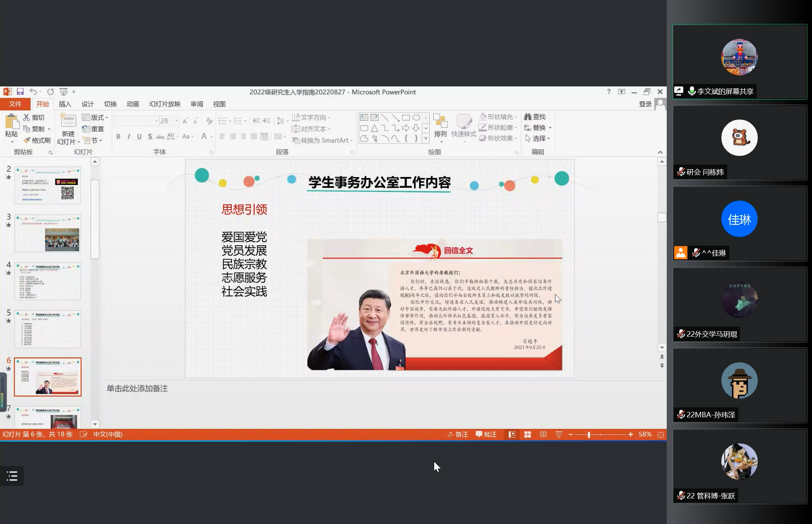
Task: Click the Arrange button (排列)
Action: click(x=440, y=126)
